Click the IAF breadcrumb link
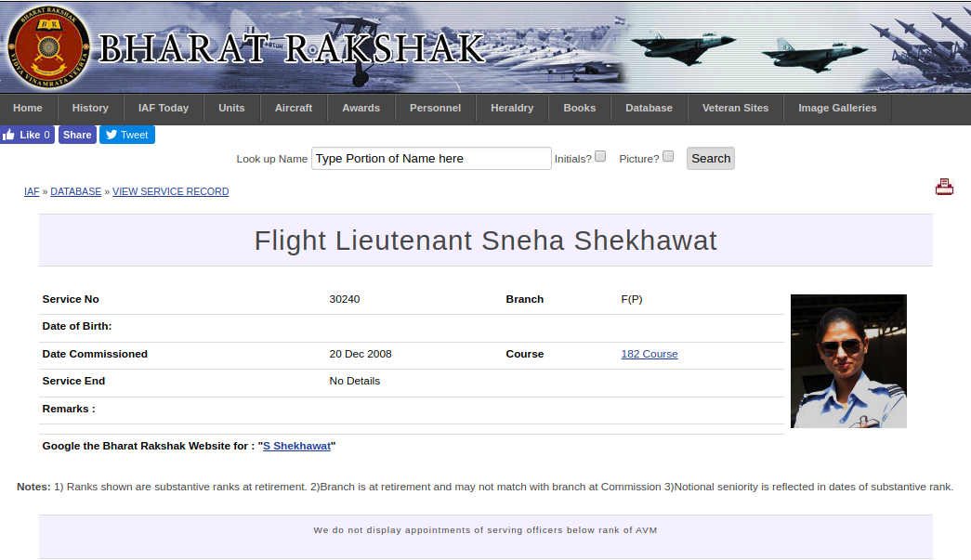Screen dimensions: 971x560 (32, 191)
